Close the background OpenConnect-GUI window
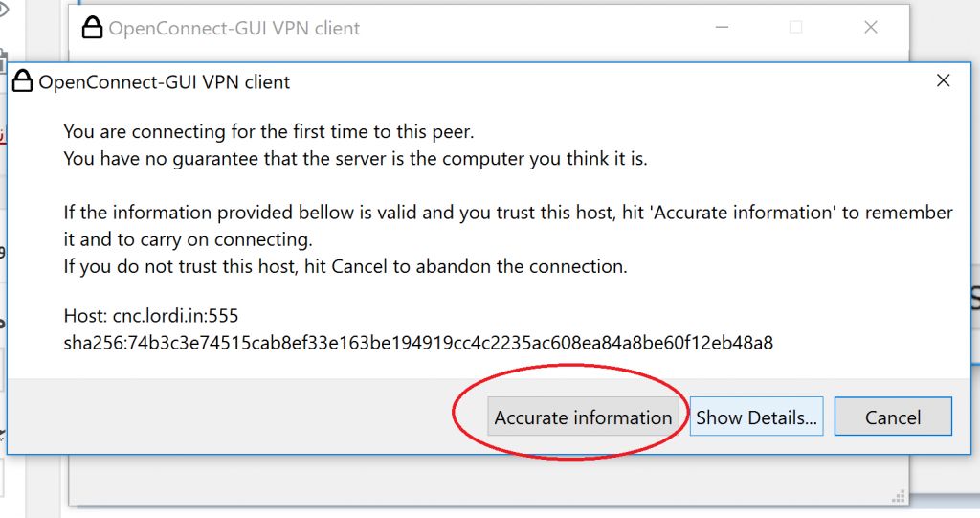Screen dimensions: 980x518 [x=870, y=28]
